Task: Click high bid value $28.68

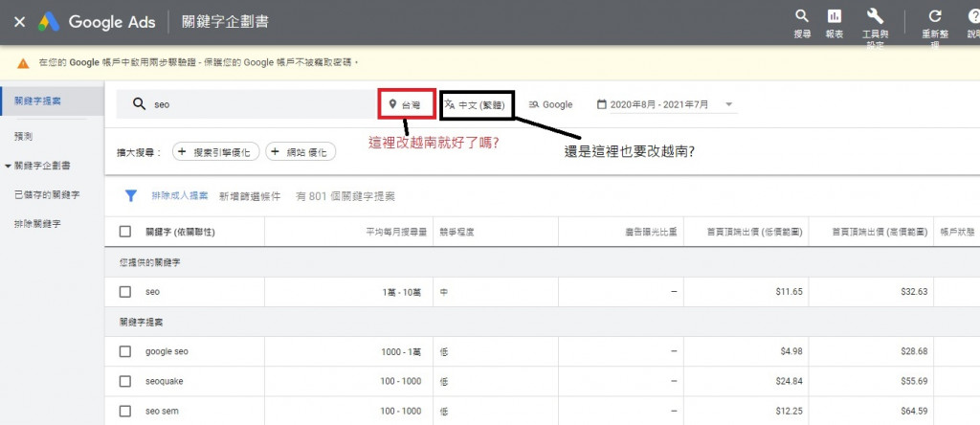Action: (914, 351)
